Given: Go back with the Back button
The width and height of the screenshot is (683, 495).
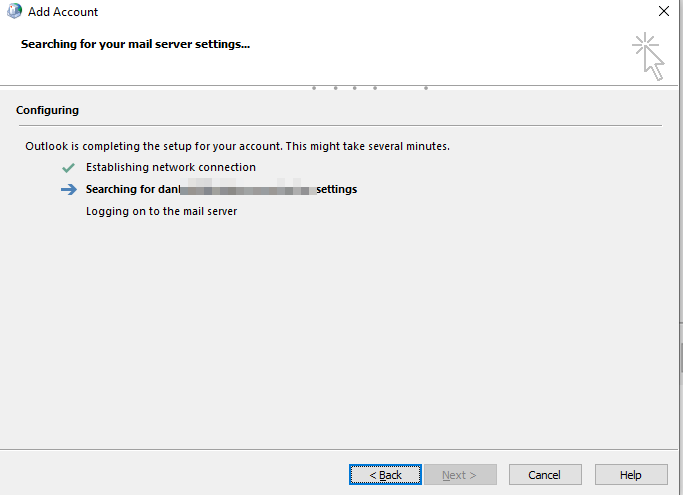Looking at the screenshot, I should point(384,475).
